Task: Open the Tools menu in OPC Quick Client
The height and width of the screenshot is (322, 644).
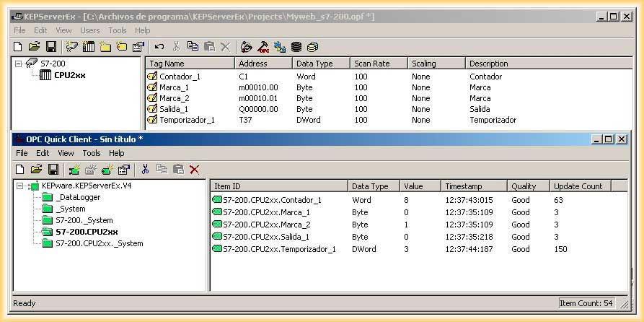Action: (x=92, y=153)
